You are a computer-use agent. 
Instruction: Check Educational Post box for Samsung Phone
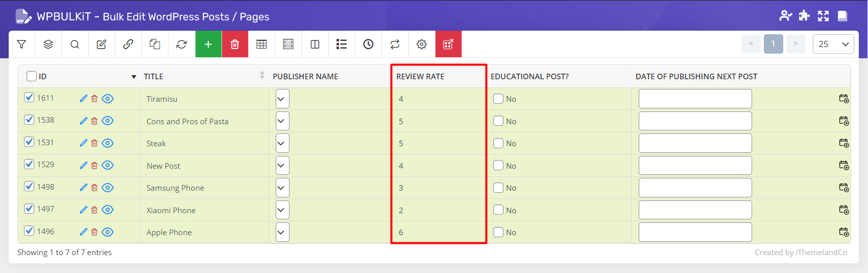pyautogui.click(x=498, y=188)
